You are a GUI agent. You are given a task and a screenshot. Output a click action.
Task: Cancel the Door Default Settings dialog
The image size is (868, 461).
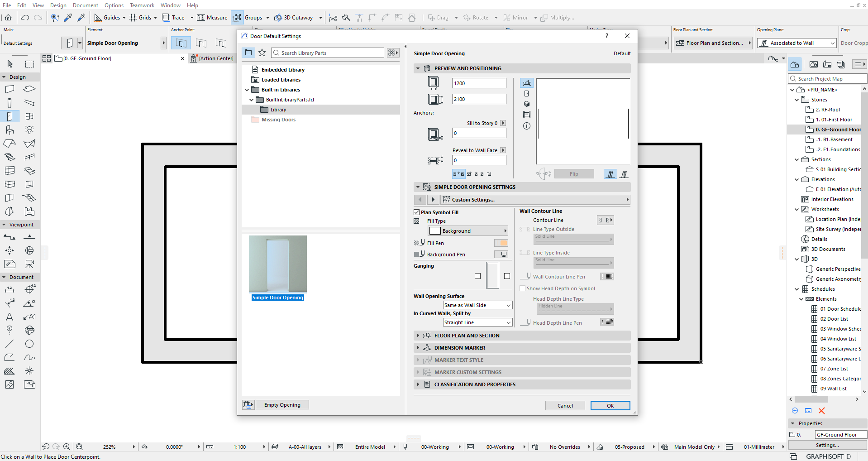click(565, 405)
